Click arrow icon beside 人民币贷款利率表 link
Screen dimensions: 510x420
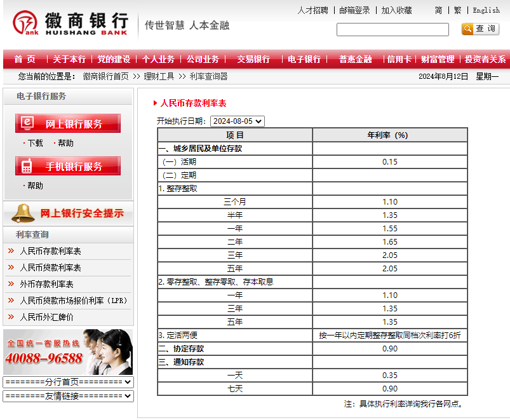point(11,268)
